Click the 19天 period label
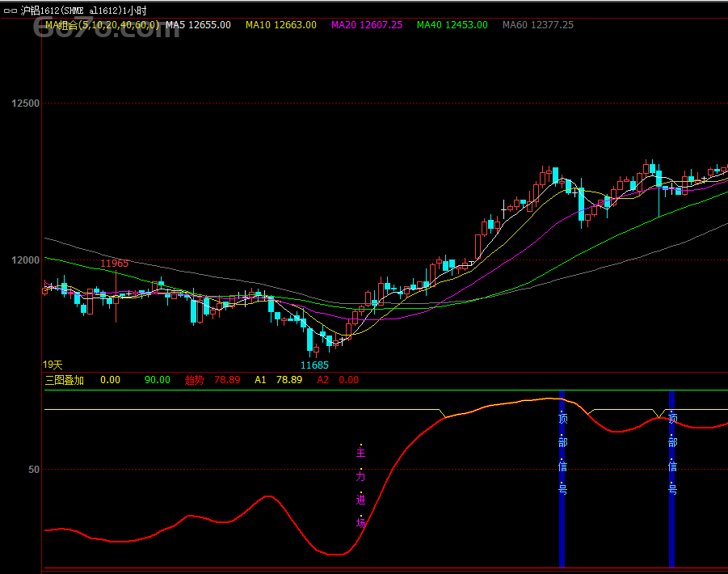Viewport: 728px width, 574px height. coord(53,365)
